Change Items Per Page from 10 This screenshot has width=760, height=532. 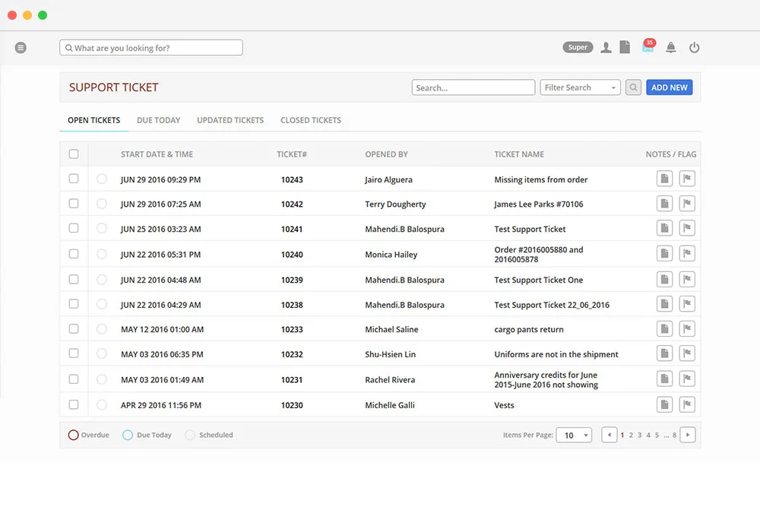(x=574, y=434)
